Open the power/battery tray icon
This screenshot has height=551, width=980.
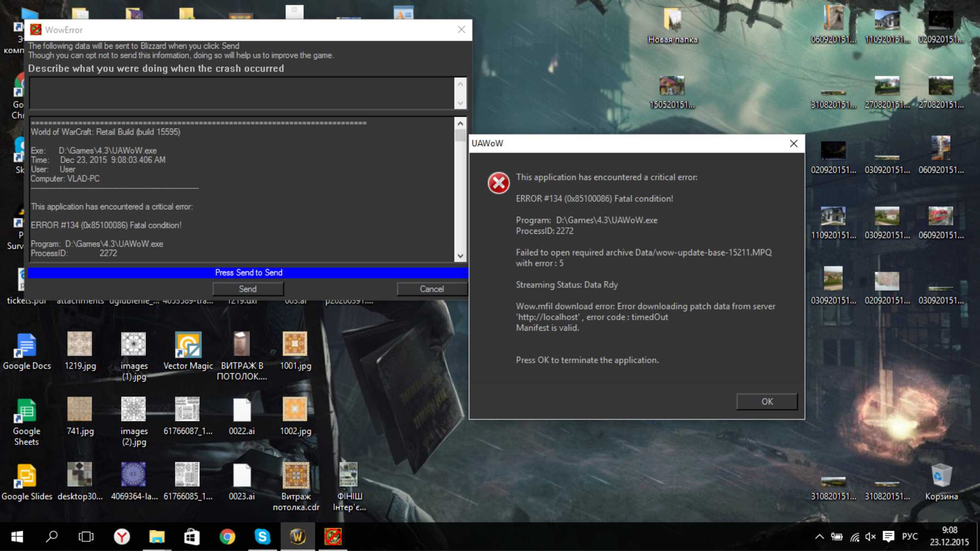pyautogui.click(x=837, y=536)
